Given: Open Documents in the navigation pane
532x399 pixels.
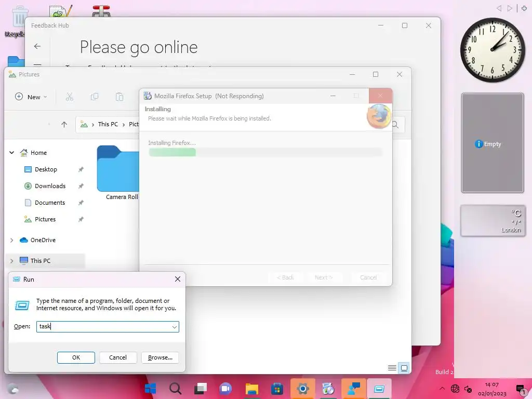Looking at the screenshot, I should point(49,203).
